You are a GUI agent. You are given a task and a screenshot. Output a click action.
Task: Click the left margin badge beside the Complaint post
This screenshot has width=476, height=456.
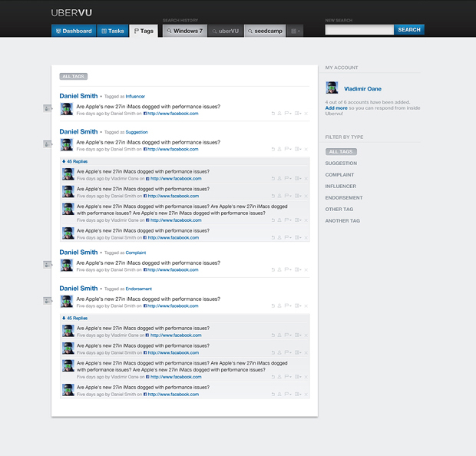[47, 264]
